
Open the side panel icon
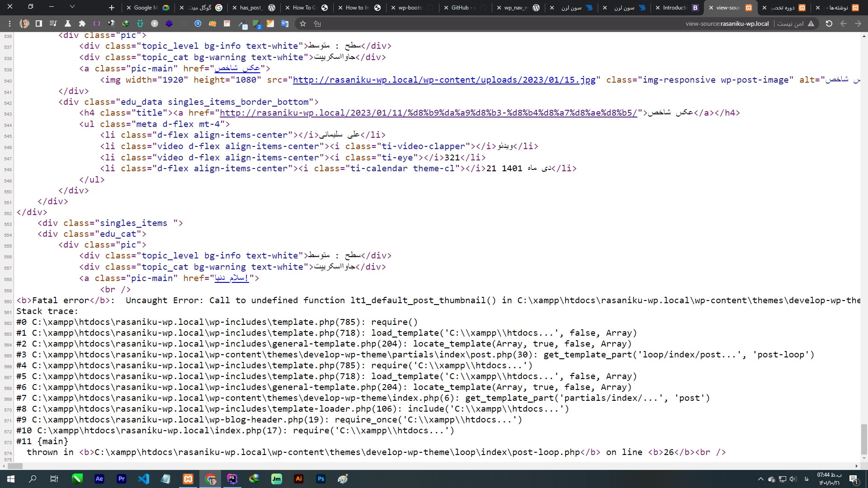coord(39,23)
